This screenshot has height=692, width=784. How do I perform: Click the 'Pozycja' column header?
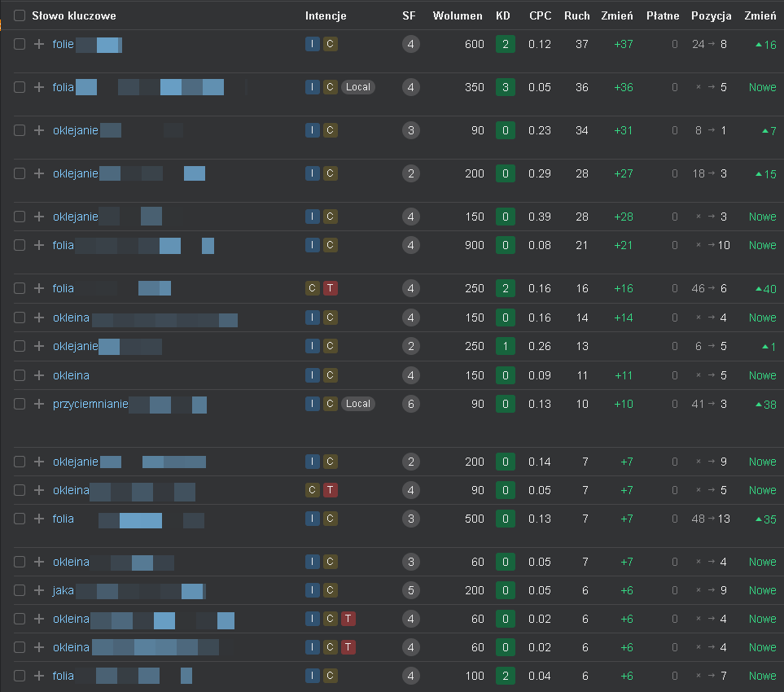click(711, 15)
